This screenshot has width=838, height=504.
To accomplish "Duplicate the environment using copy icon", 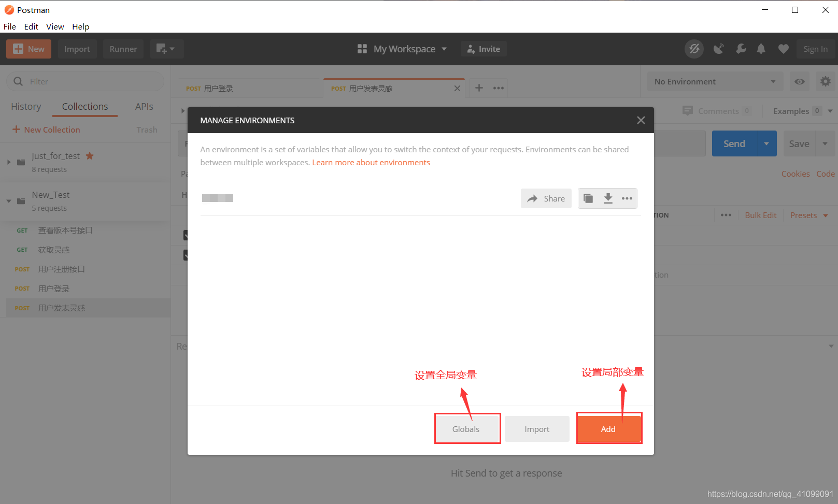I will (x=588, y=198).
